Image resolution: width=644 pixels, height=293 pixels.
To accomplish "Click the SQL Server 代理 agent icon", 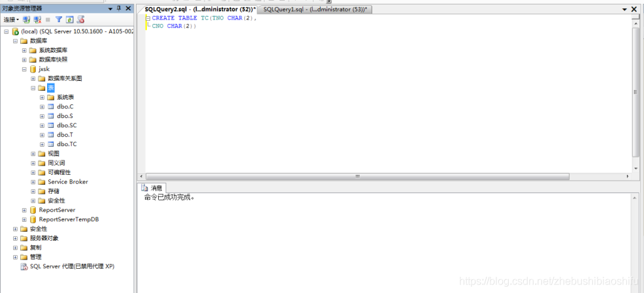I will tap(24, 267).
